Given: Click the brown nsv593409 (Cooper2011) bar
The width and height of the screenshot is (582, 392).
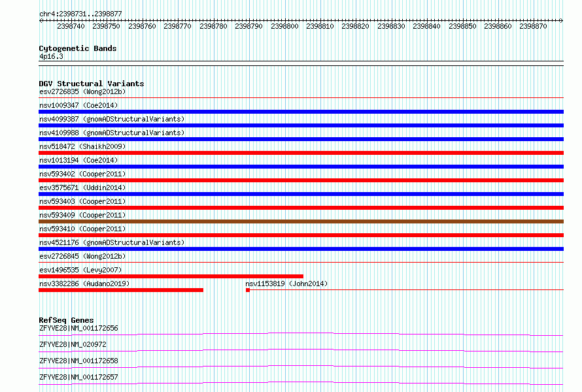Looking at the screenshot, I should (x=301, y=221).
